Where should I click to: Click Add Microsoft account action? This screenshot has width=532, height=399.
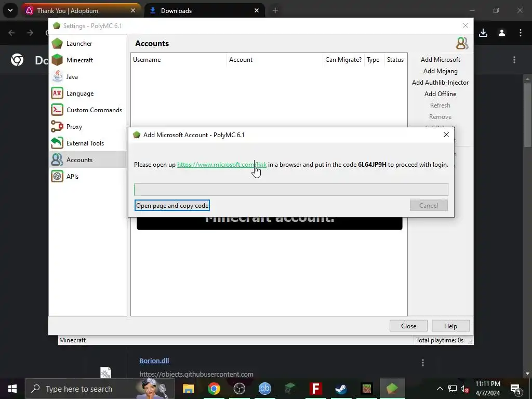[440, 60]
